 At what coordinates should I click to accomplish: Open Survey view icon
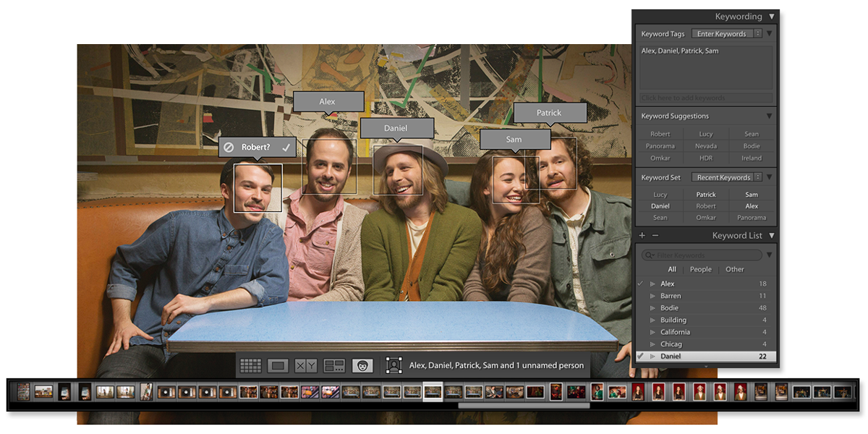(334, 365)
